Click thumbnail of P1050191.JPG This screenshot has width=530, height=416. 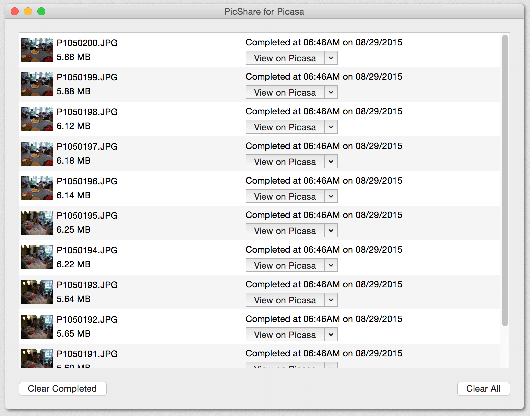click(x=37, y=359)
